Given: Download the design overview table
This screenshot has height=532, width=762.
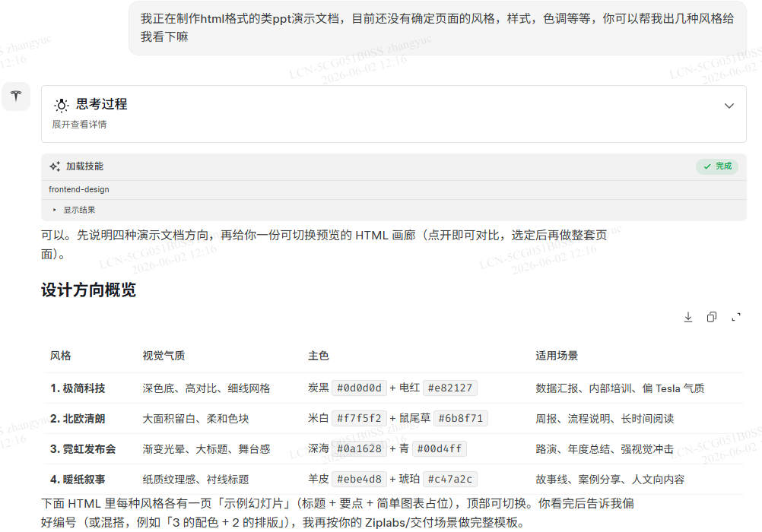Looking at the screenshot, I should (x=688, y=317).
